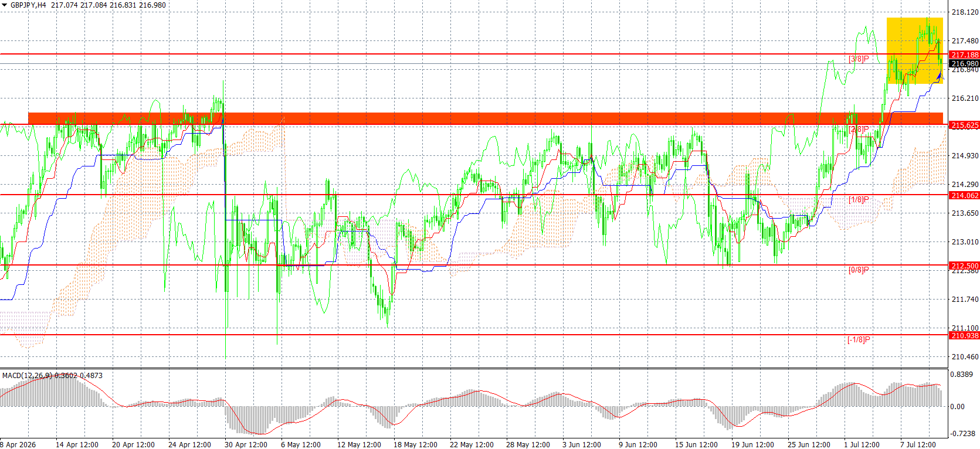Click the 8 Apr 2026 date label
This screenshot has height=449, width=980.
click(x=18, y=444)
